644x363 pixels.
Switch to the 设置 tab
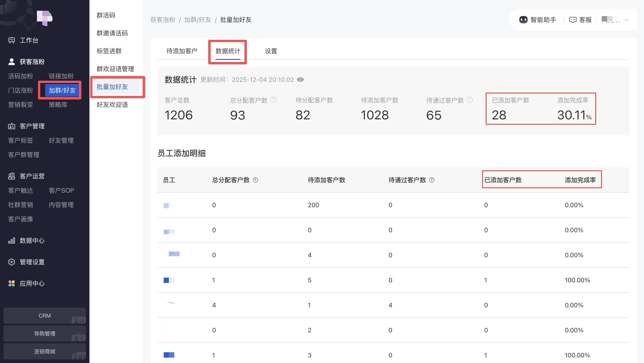271,51
